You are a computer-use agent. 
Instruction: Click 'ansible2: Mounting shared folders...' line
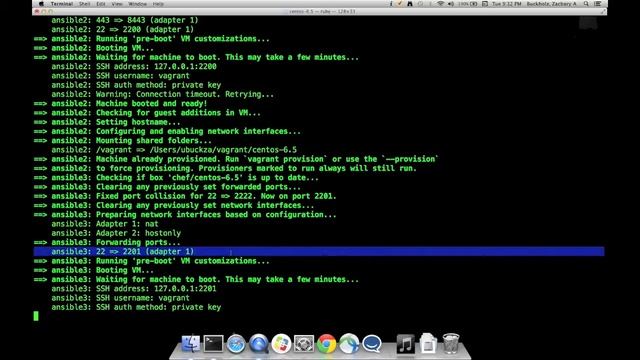tap(122, 141)
